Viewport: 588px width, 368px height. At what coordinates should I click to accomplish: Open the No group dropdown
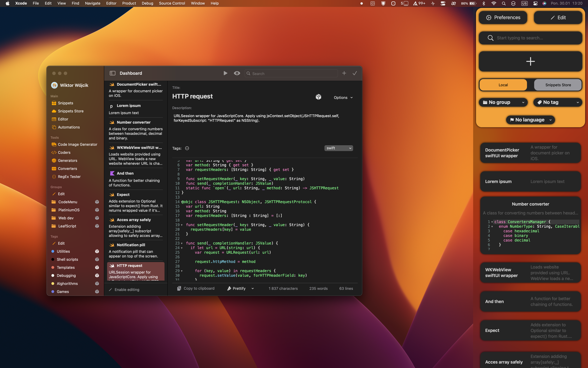pyautogui.click(x=503, y=102)
